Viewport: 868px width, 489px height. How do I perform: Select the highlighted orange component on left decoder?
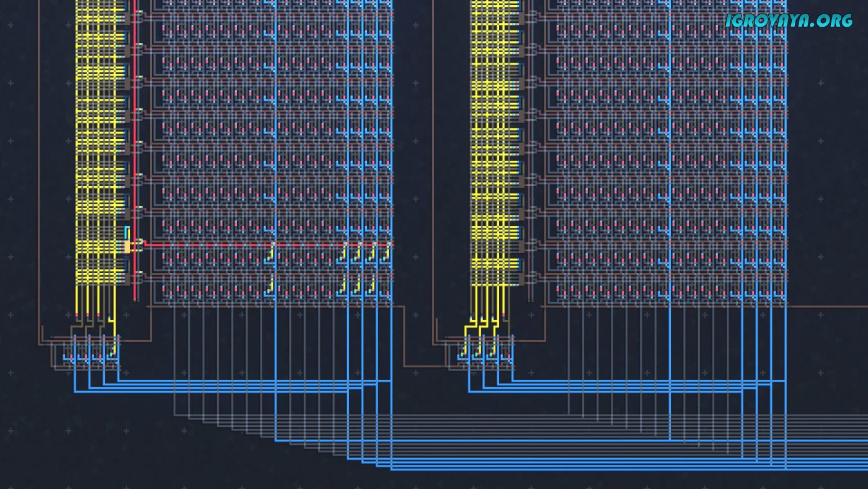coord(128,246)
